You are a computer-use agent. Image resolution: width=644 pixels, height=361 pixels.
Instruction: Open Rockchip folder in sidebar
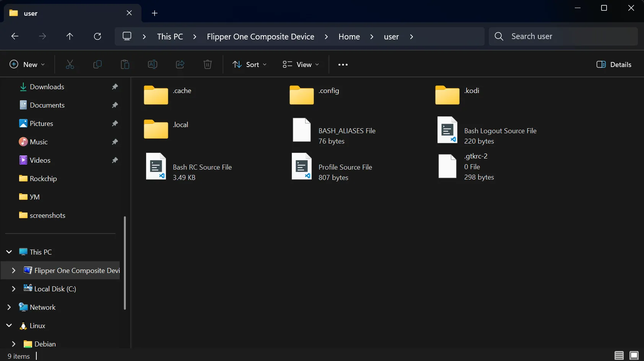pyautogui.click(x=43, y=179)
